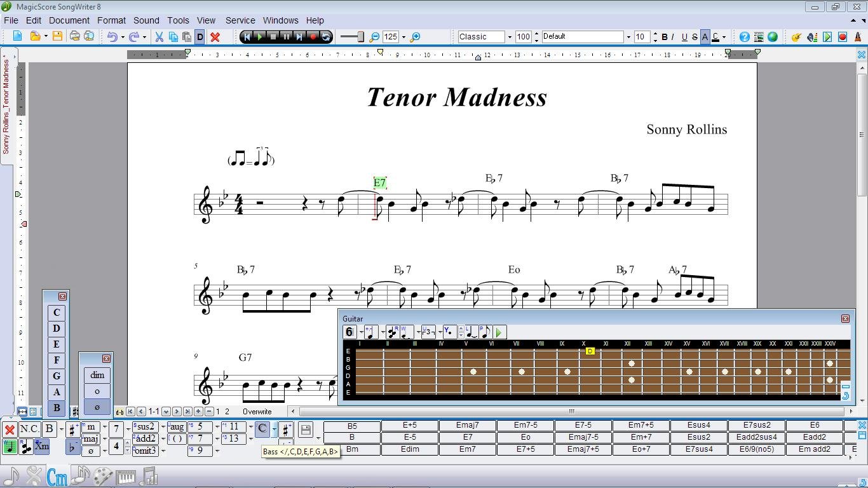Screen dimensions: 868x488
Task: Open the Edit menu
Action: [x=34, y=20]
